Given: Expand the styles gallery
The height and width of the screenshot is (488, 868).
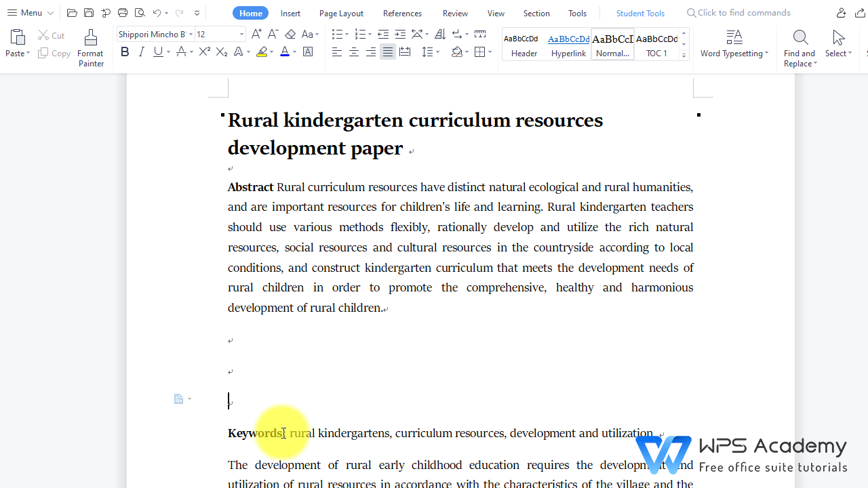Looking at the screenshot, I should tap(684, 56).
